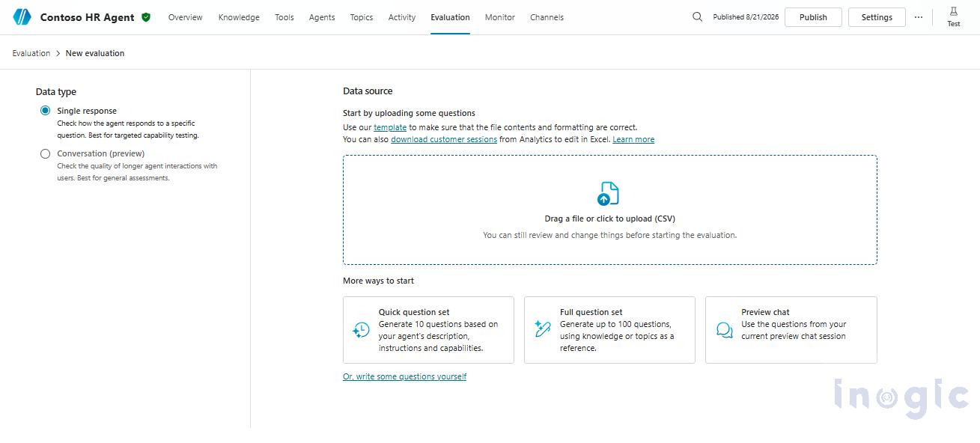
Task: Click the upload file icon in drop zone
Action: pyautogui.click(x=608, y=193)
